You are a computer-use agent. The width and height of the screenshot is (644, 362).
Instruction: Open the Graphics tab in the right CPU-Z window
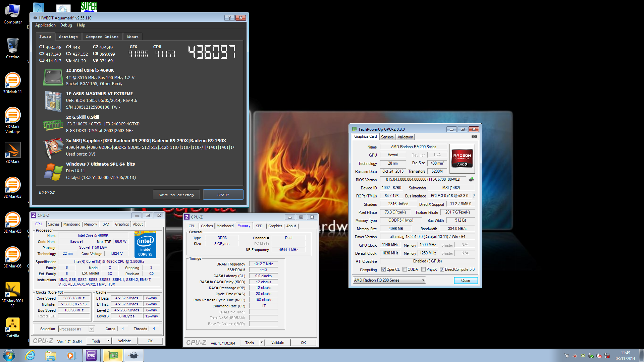click(x=275, y=226)
